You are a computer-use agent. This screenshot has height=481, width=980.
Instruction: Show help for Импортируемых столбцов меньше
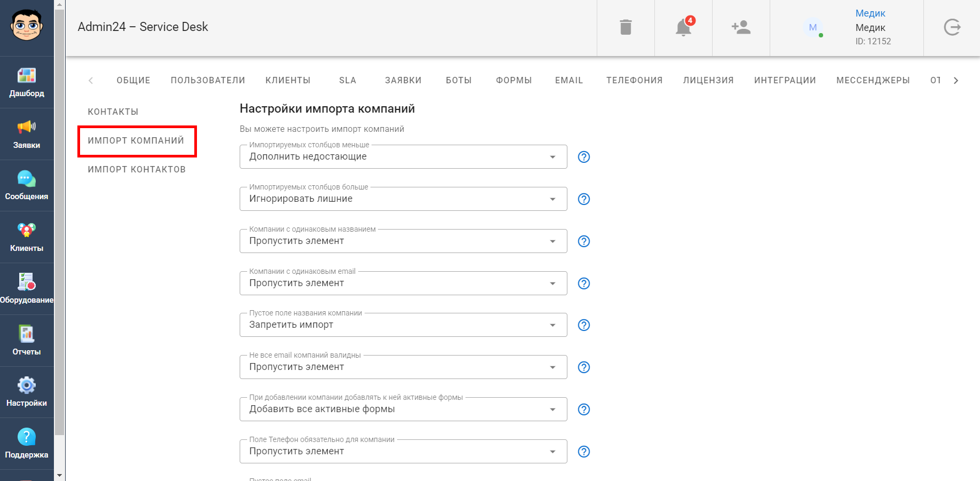[x=584, y=157]
